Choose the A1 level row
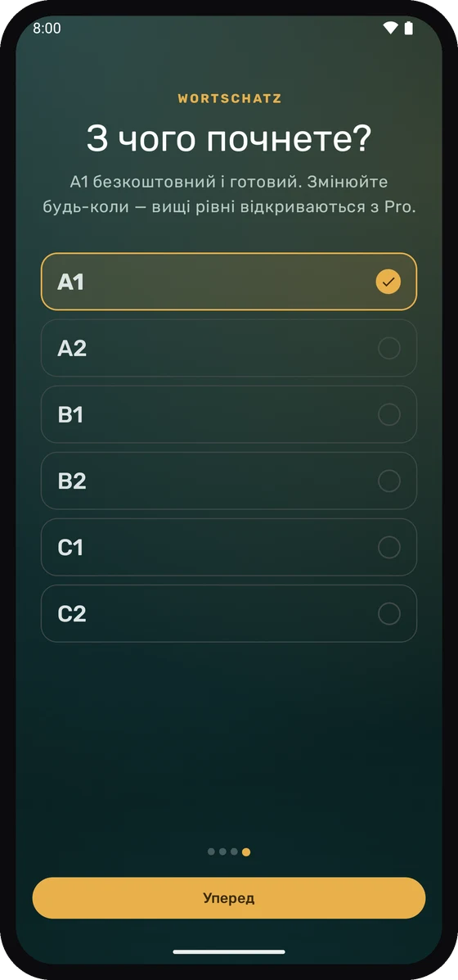This screenshot has width=458, height=980. pyautogui.click(x=229, y=282)
